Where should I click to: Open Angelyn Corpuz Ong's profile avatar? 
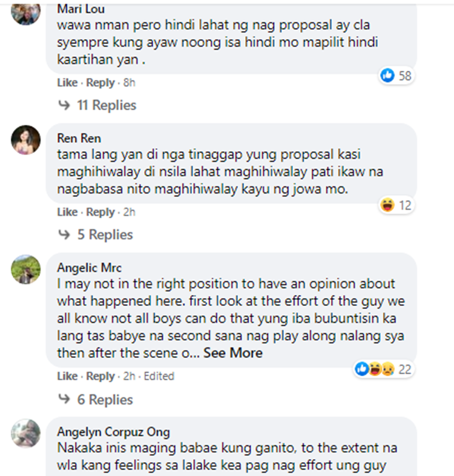pos(26,434)
